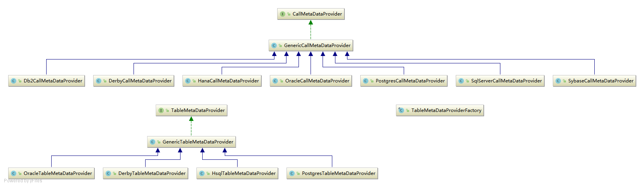Click the class icon on GenericCallMetaDataProvider
The image size is (644, 187).
tap(274, 45)
